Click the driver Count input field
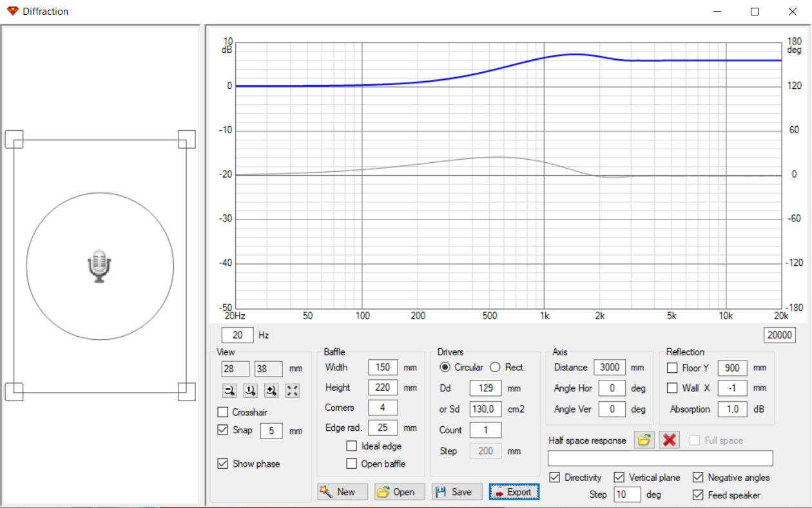The width and height of the screenshot is (812, 508). click(x=486, y=430)
